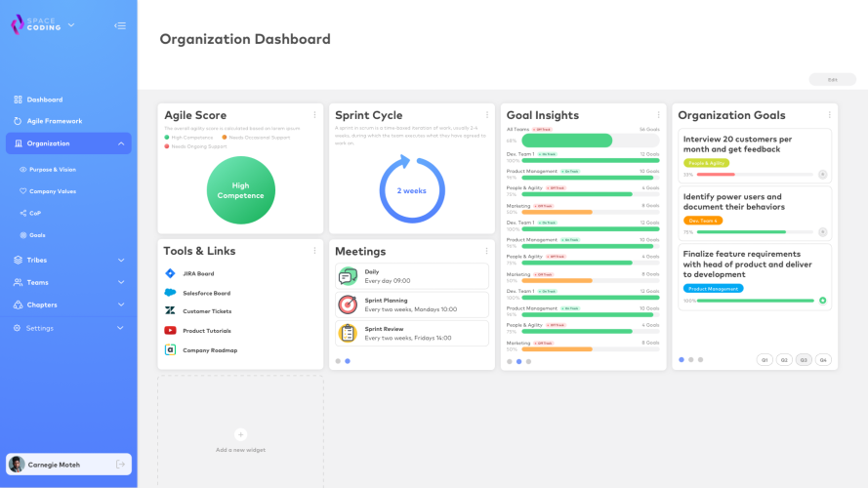Screen dimensions: 868x488
Task: Collapse the sidebar with the hamburger icon
Action: pos(120,25)
